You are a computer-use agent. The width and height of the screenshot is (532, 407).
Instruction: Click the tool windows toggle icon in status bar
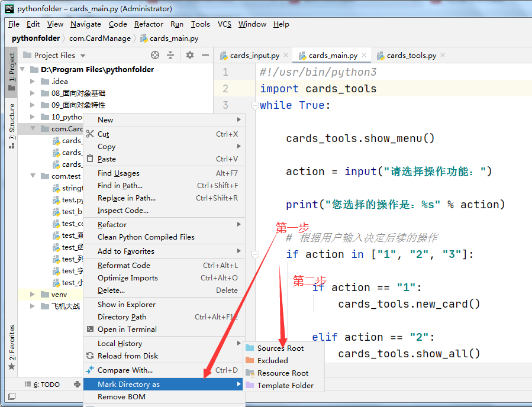coord(12,396)
